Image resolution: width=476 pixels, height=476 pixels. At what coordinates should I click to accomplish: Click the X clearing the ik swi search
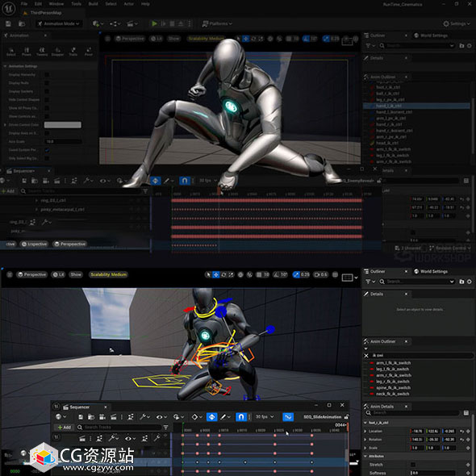366,356
